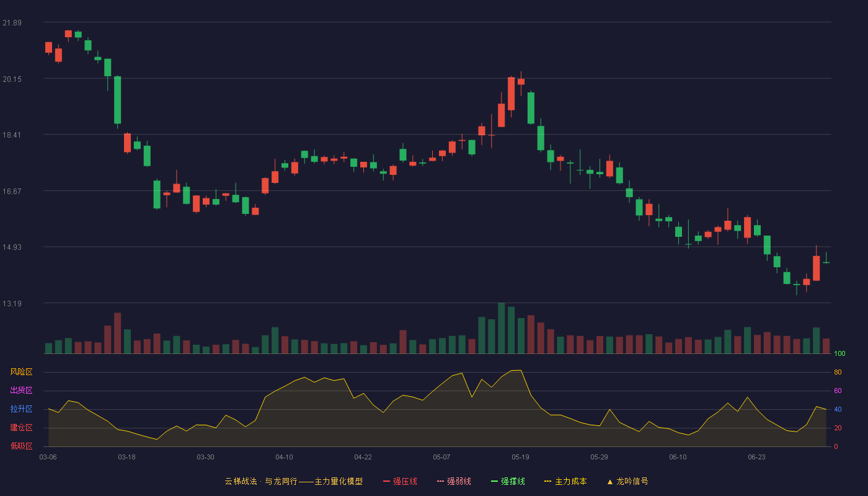Click the 03-30 date axis label
Image resolution: width=868 pixels, height=496 pixels.
[x=205, y=457]
